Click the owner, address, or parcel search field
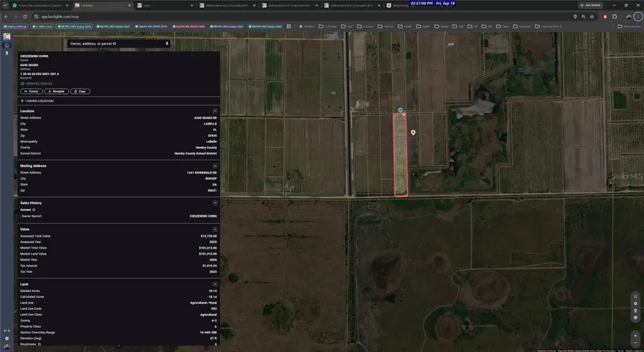 tap(116, 43)
